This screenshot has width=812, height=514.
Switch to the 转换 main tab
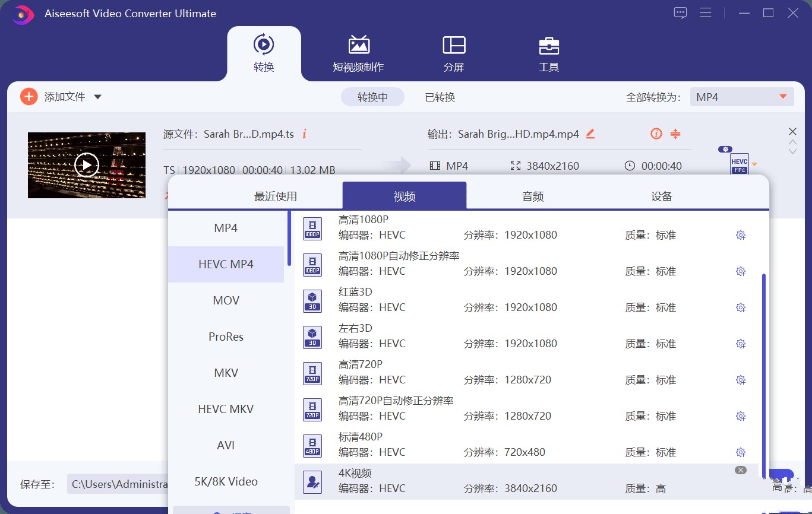tap(264, 53)
